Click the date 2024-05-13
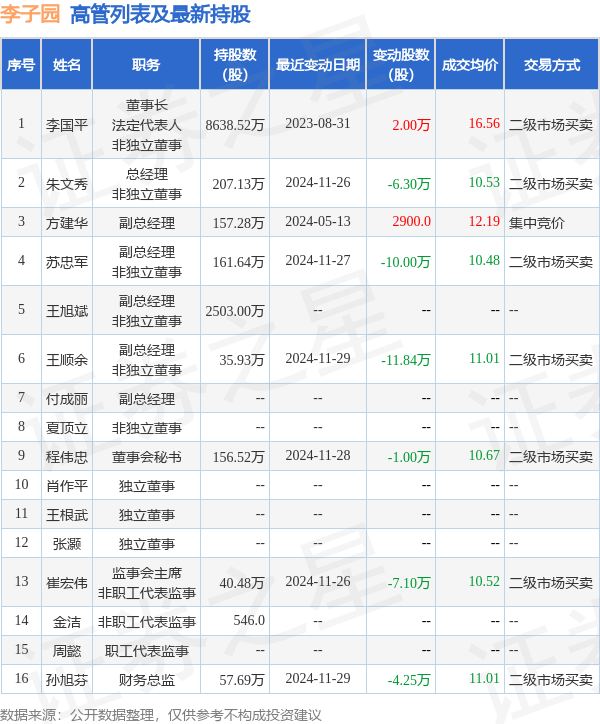Viewport: 600px width, 724px height. pyautogui.click(x=318, y=221)
